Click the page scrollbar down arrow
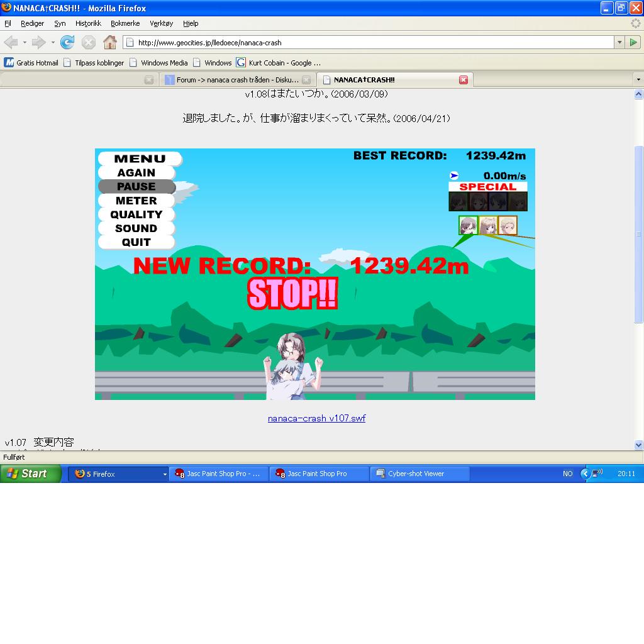The height and width of the screenshot is (644, 644). 638,445
